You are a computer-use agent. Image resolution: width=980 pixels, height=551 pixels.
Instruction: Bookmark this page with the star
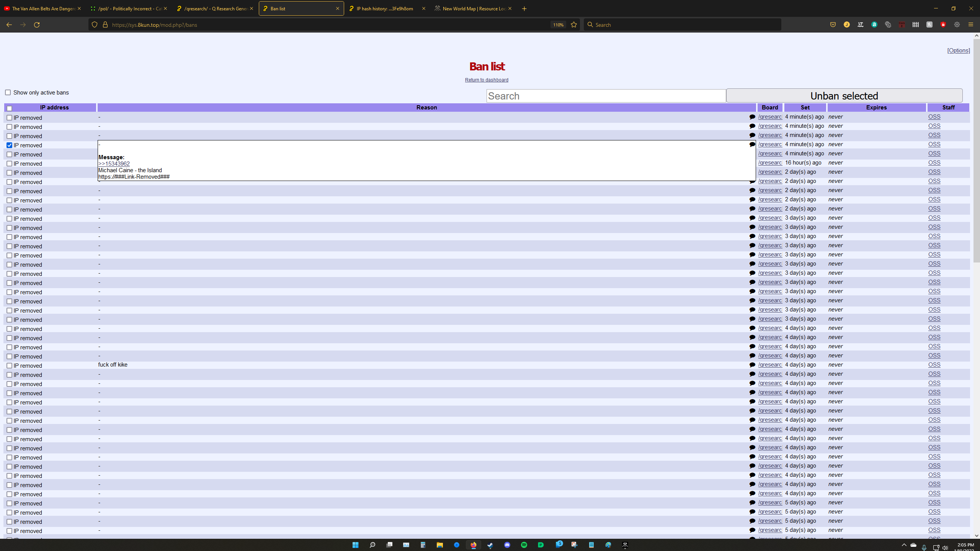(x=574, y=25)
